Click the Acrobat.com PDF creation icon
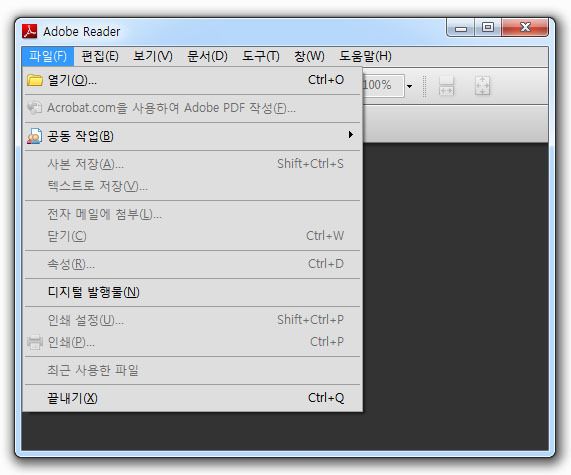This screenshot has height=475, width=571. click(x=35, y=108)
